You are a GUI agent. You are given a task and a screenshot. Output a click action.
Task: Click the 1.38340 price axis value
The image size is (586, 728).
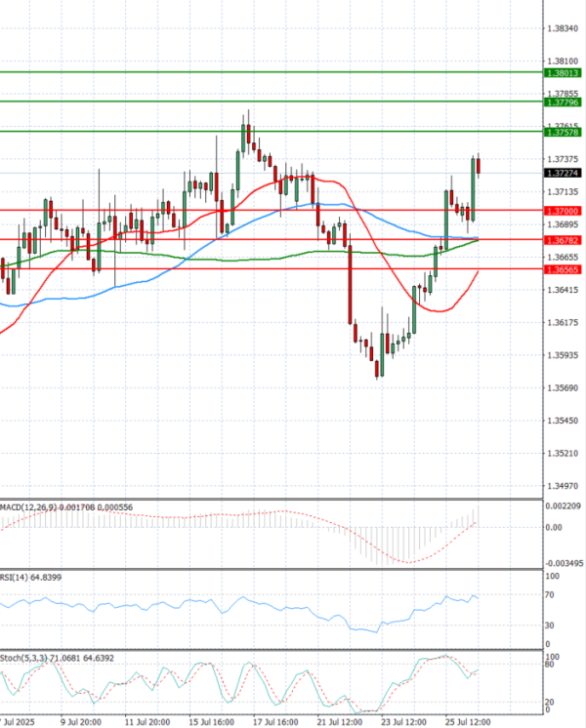[x=563, y=28]
